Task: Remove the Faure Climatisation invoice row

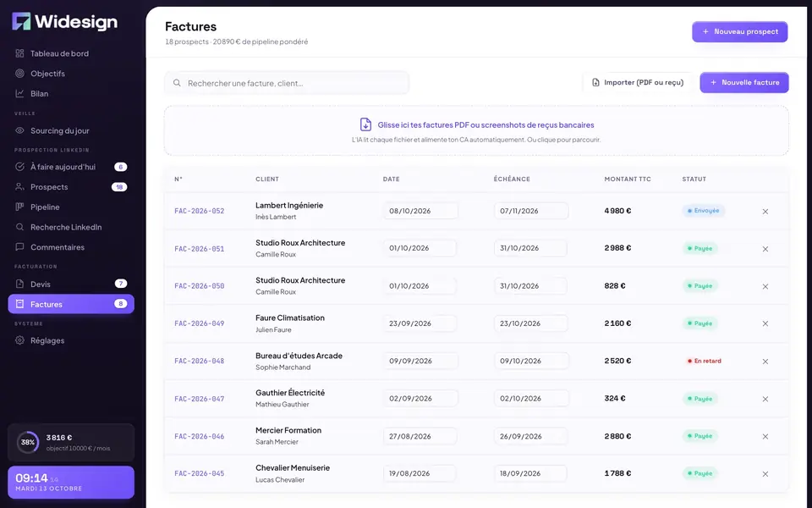Action: point(765,323)
